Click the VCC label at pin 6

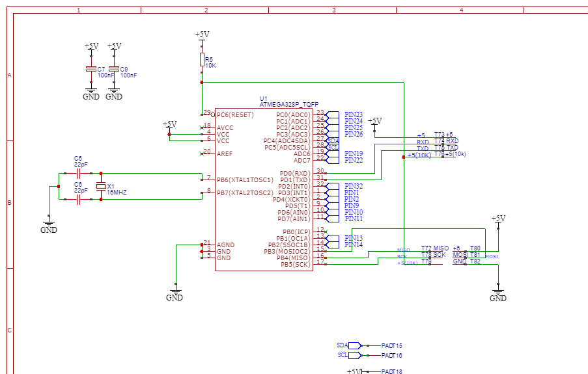pyautogui.click(x=223, y=141)
